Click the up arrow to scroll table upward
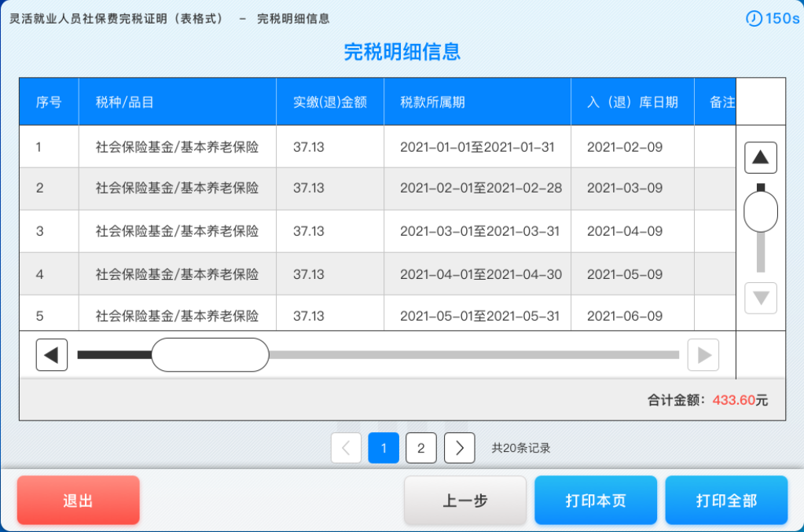Screen dimensions: 804x532 759,157
